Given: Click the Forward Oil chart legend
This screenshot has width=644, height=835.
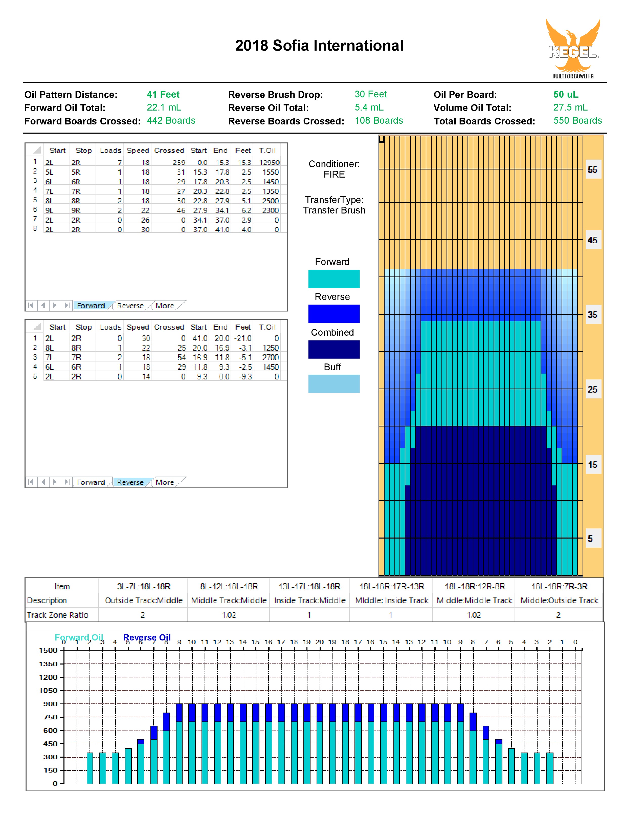Looking at the screenshot, I should 79,637.
